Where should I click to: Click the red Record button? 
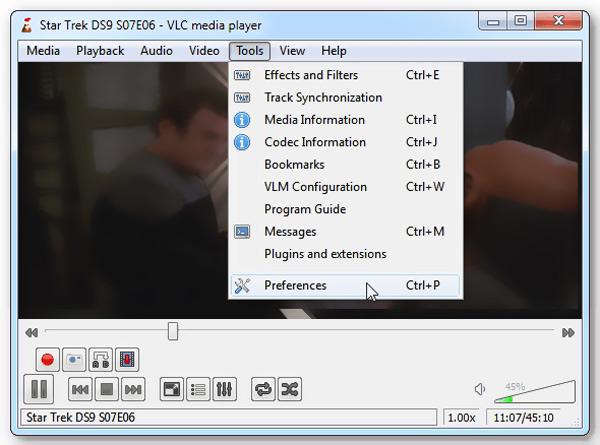(x=47, y=359)
